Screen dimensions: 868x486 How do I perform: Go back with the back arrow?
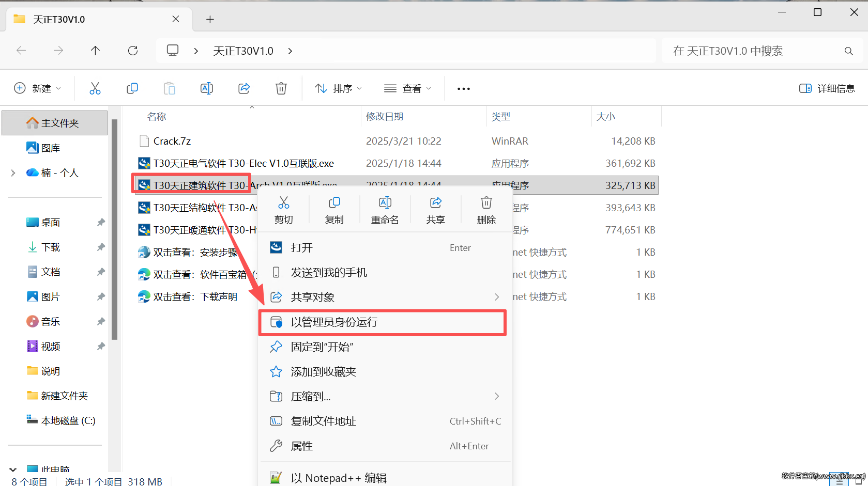pyautogui.click(x=21, y=50)
